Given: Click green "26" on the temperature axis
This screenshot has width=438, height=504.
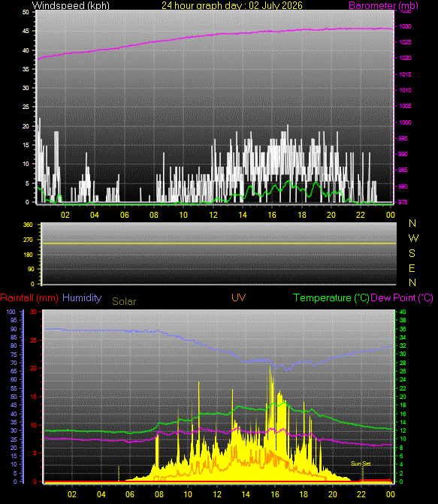Looking at the screenshot, I should pyautogui.click(x=403, y=371).
